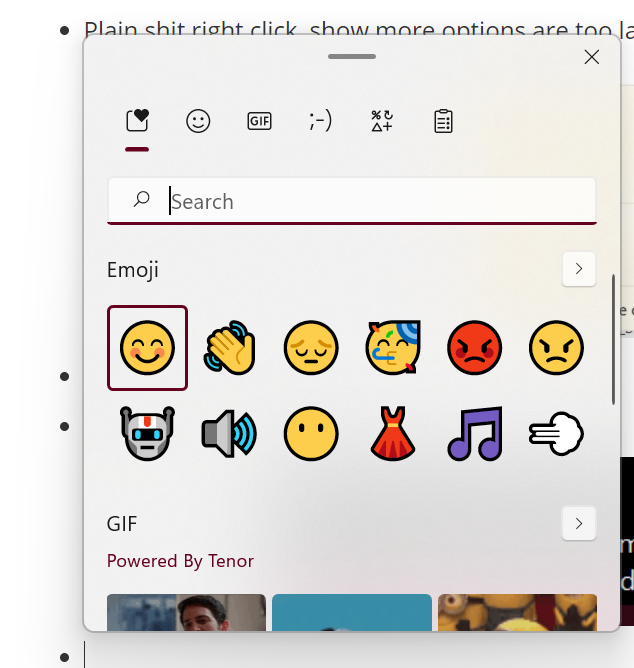
Task: Switch to the Symbols tab
Action: click(382, 121)
